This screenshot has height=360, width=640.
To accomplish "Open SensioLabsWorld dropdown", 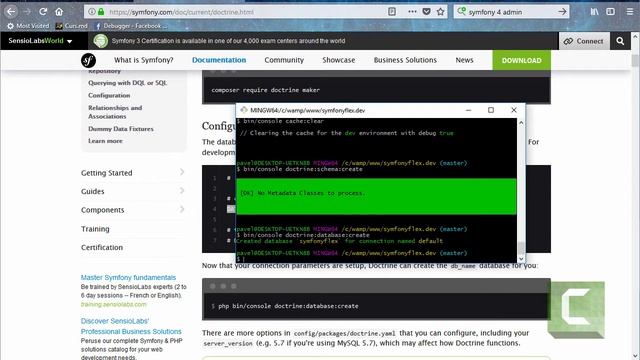I will 40,41.
